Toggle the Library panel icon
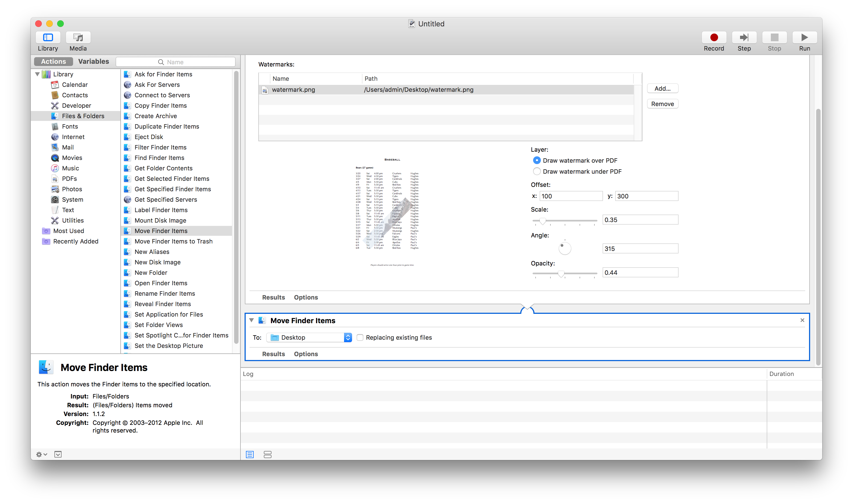This screenshot has width=853, height=504. point(48,37)
